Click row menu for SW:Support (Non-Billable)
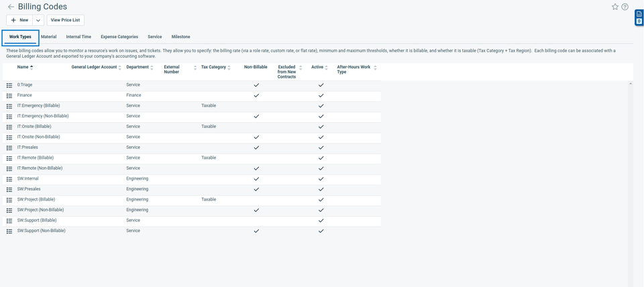644x287 pixels. point(9,231)
